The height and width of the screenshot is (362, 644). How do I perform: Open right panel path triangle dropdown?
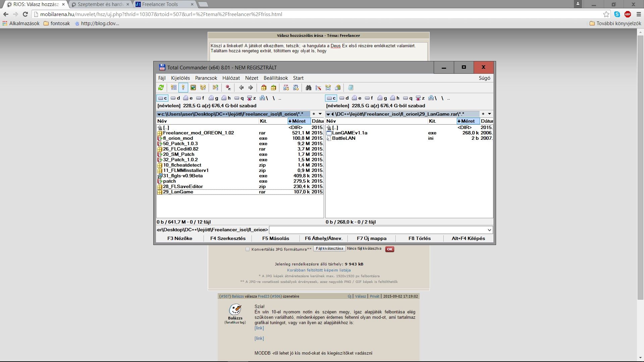[x=328, y=114]
